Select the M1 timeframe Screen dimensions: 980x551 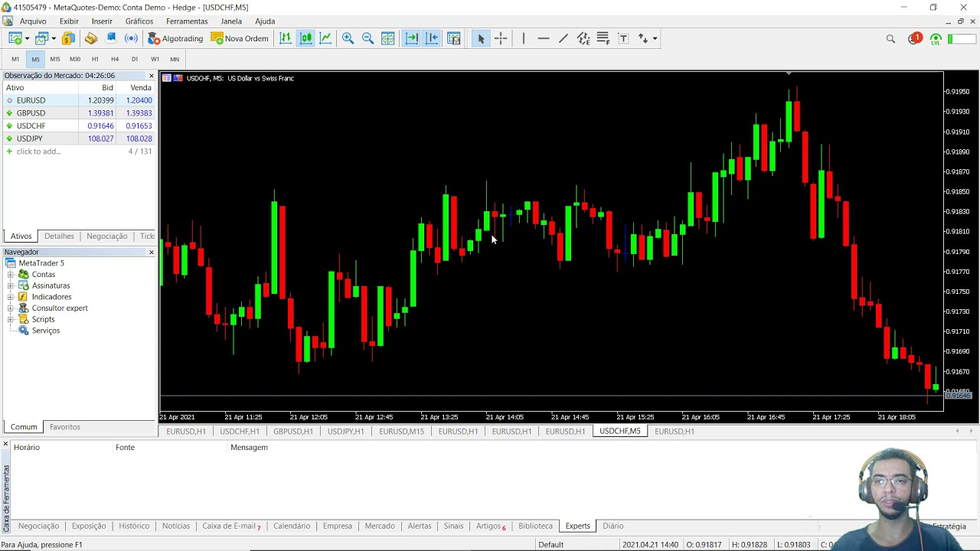15,59
